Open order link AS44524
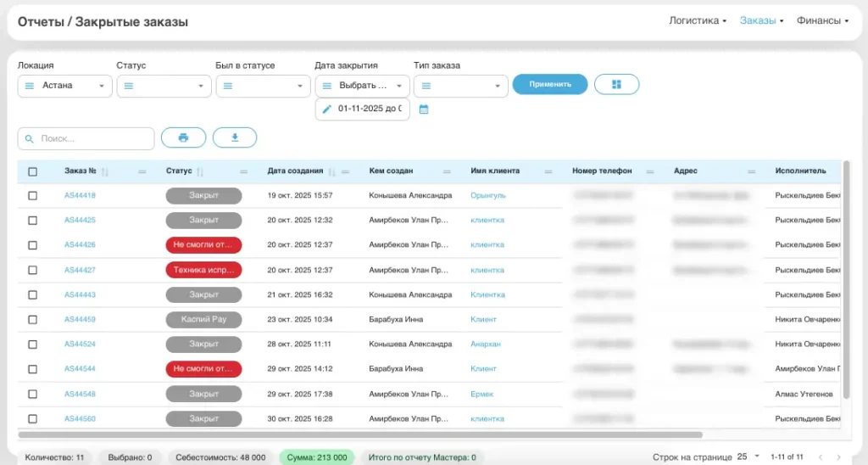 point(80,345)
